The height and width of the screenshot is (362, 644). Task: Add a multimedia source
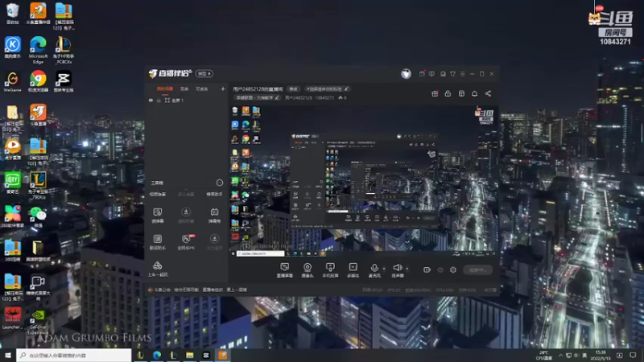[353, 270]
